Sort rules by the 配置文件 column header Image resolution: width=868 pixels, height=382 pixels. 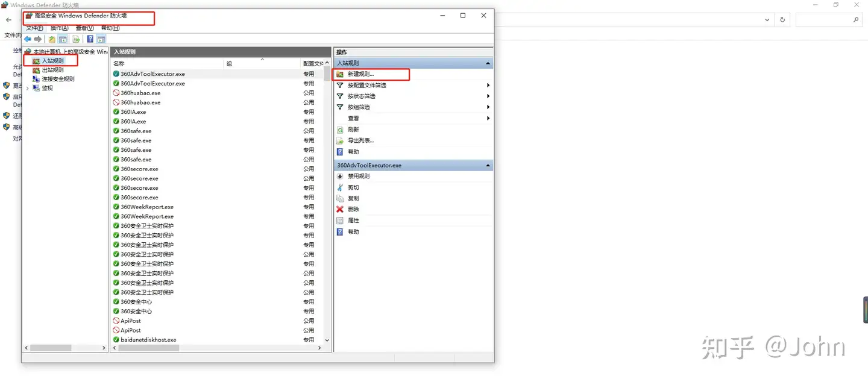click(312, 63)
